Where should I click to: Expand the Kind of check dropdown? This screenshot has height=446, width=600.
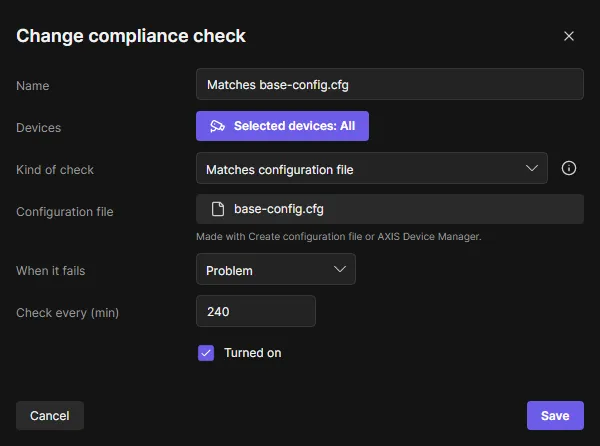click(372, 168)
